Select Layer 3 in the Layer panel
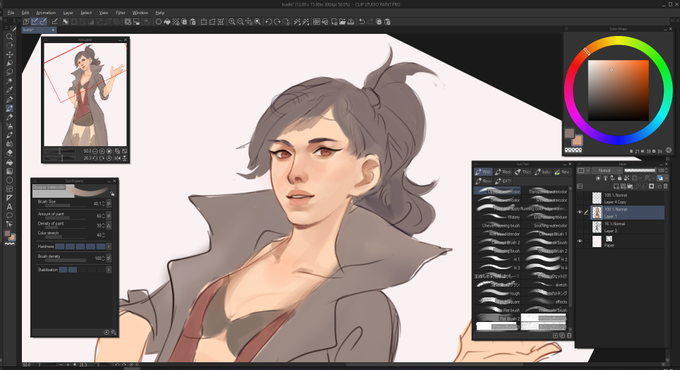 [627, 227]
